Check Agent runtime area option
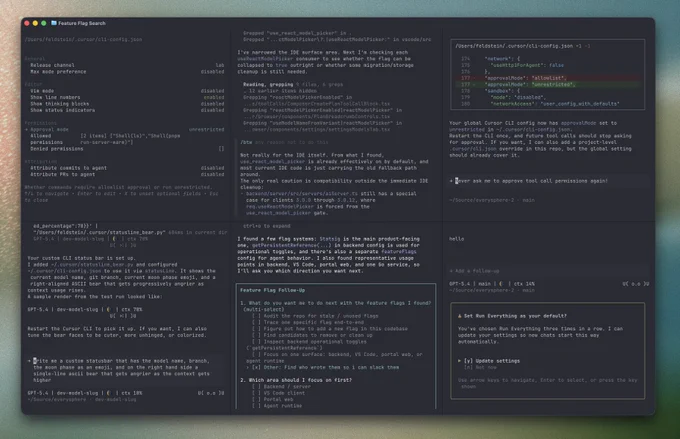680x439 pixels. (x=256, y=406)
